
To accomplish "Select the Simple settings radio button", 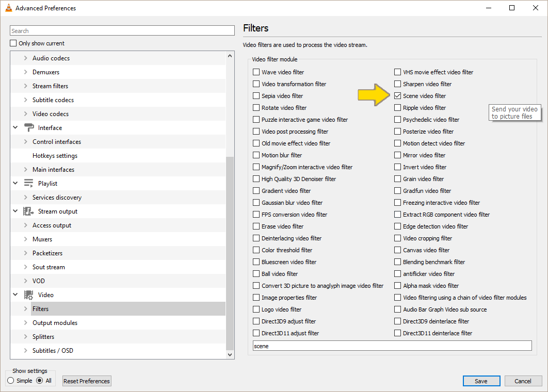I will click(11, 381).
